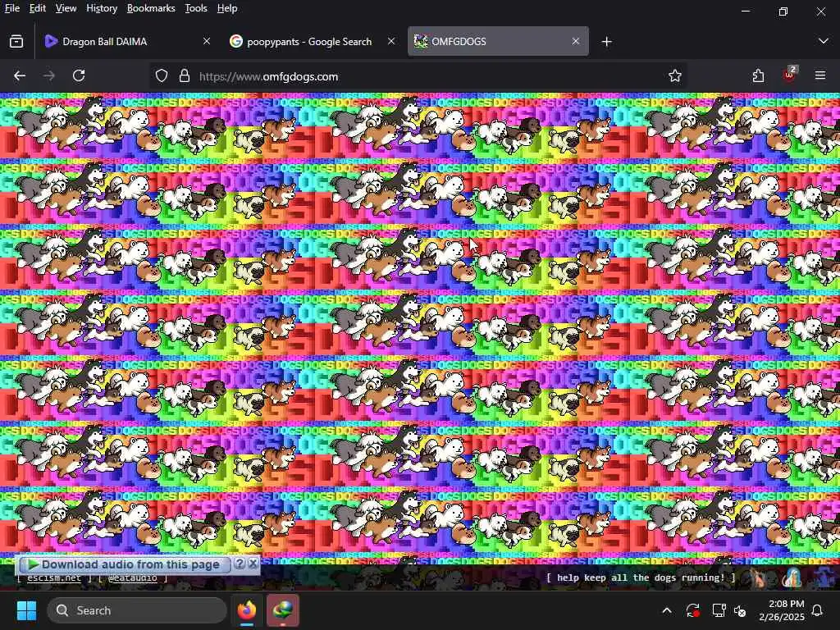Open the Windows Start menu
840x630 pixels.
[x=26, y=610]
